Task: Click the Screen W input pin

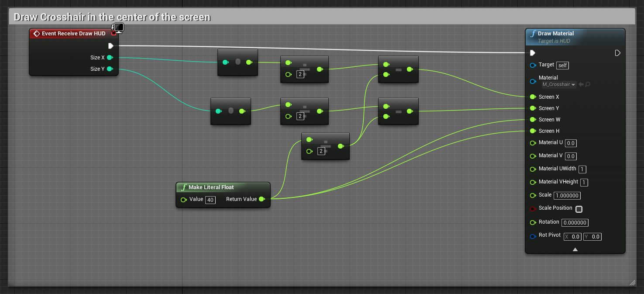Action: coord(533,120)
